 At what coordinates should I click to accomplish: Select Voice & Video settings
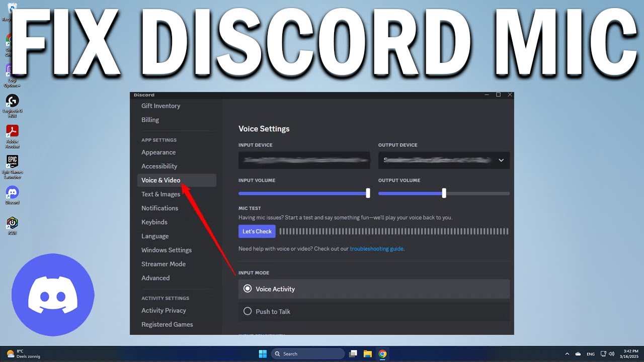pos(177,180)
